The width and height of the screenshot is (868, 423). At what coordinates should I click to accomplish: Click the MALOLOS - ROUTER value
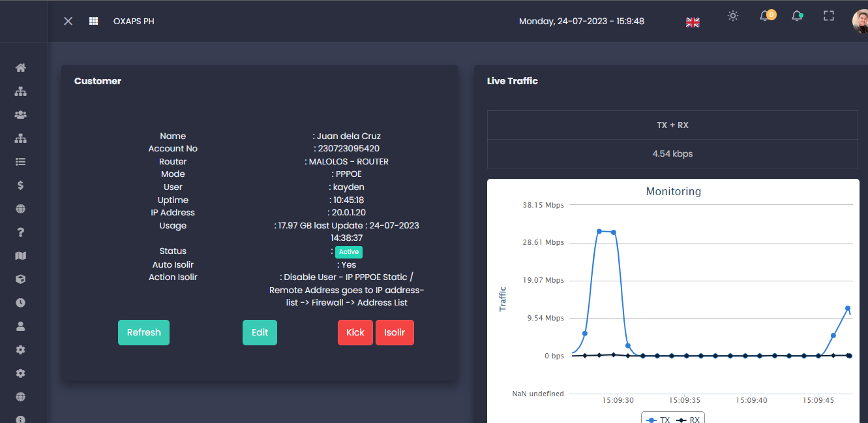click(349, 161)
